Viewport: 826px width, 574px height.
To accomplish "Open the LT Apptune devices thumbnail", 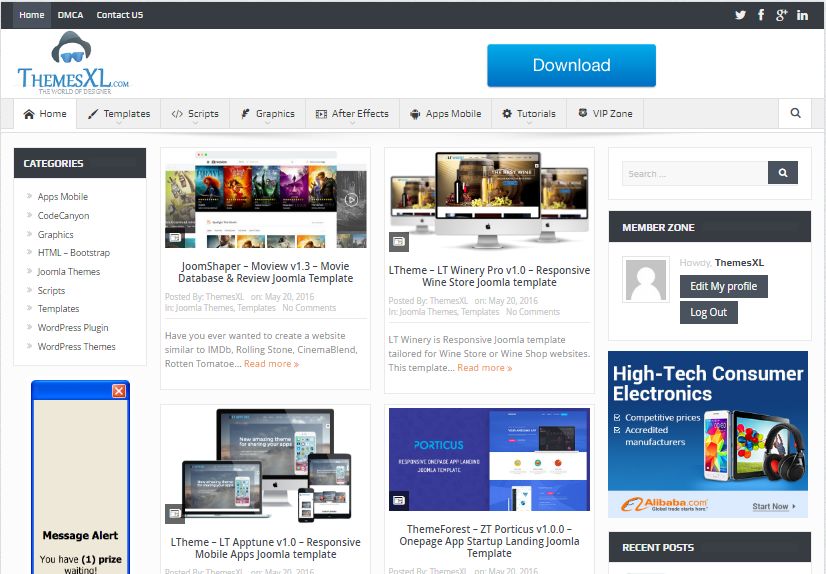I will (x=266, y=466).
